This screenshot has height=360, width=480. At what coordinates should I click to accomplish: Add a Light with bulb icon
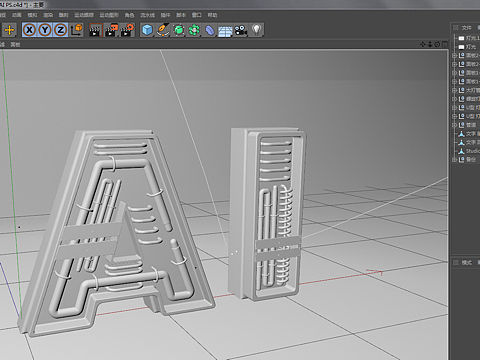coord(256,30)
